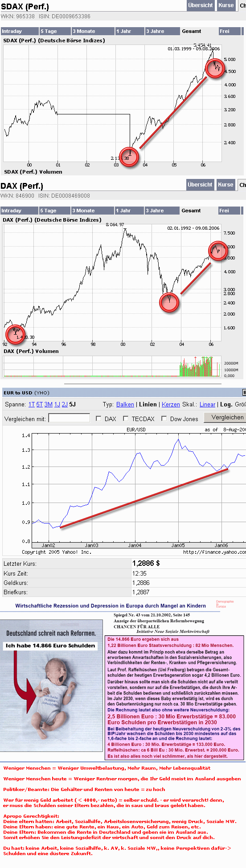Set EUR/USD span to 3M
The width and height of the screenshot is (246, 868).
(49, 405)
